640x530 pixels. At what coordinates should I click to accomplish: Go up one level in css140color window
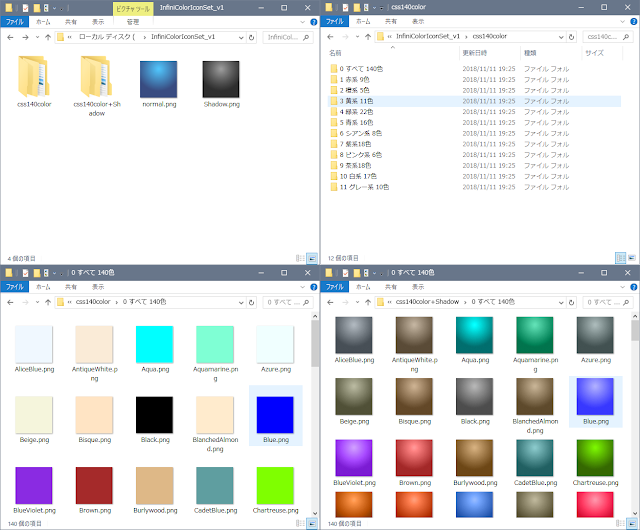coord(368,37)
